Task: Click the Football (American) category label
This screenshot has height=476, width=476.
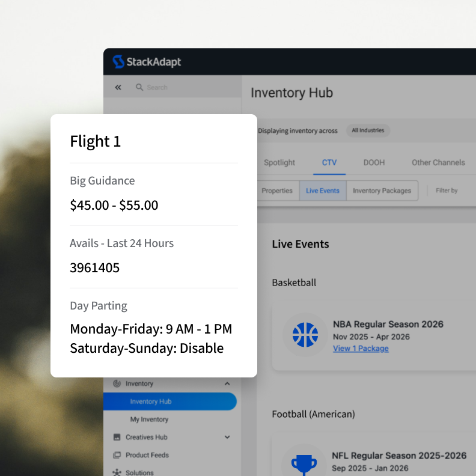Action: [x=313, y=414]
